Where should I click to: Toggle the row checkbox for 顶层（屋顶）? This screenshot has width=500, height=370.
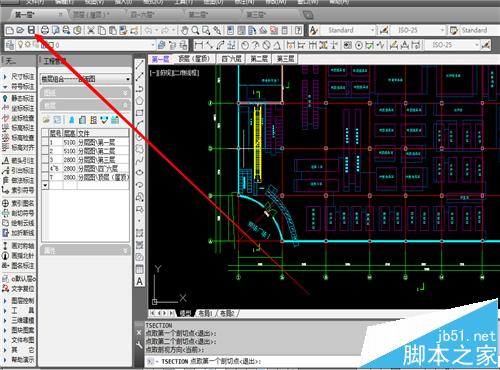click(x=45, y=177)
